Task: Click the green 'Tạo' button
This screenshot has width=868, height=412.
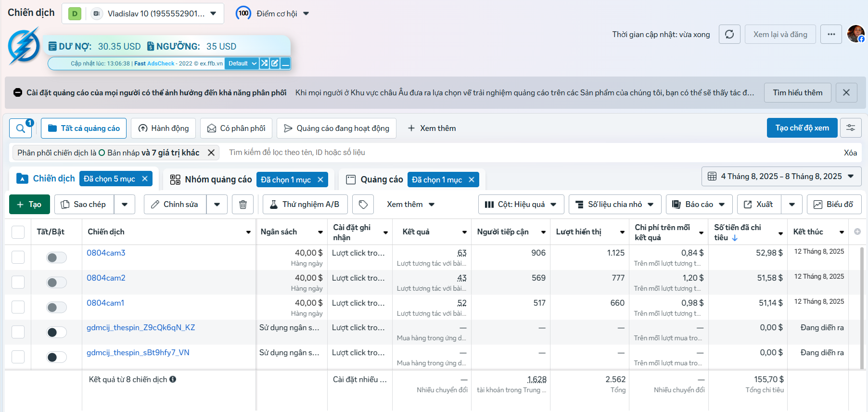Action: click(29, 205)
